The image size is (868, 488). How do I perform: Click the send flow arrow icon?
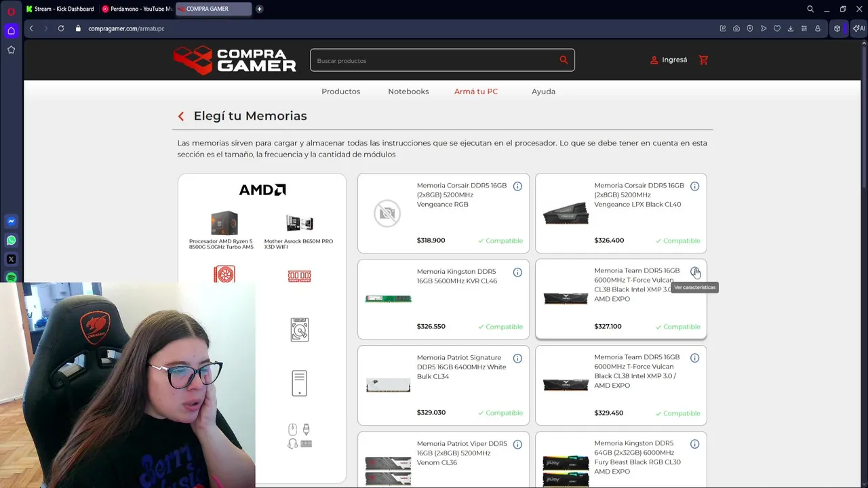coord(764,28)
